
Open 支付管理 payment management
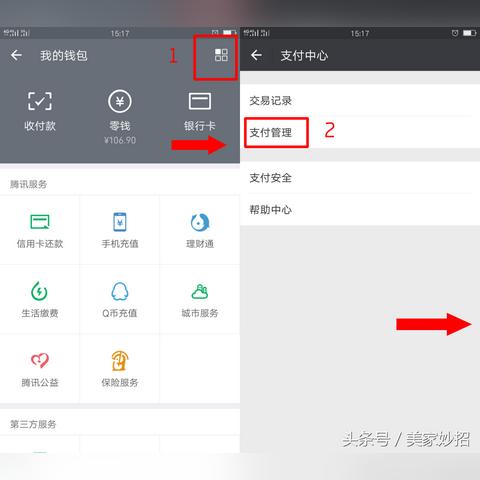click(360, 132)
